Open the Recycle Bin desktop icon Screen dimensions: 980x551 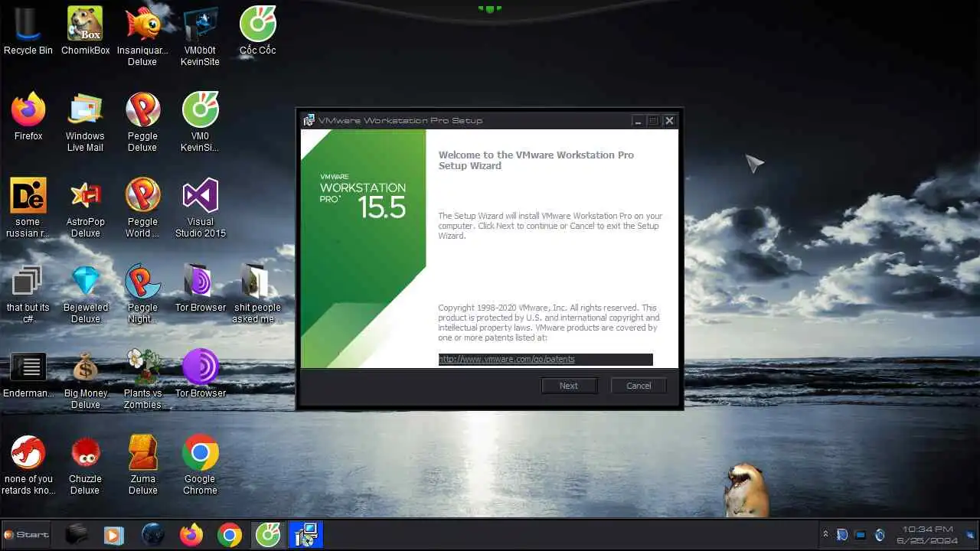28,31
